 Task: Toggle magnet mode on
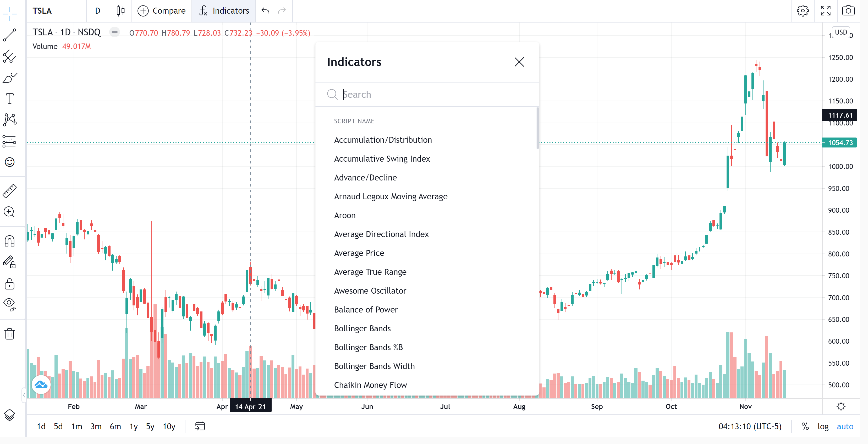[10, 241]
